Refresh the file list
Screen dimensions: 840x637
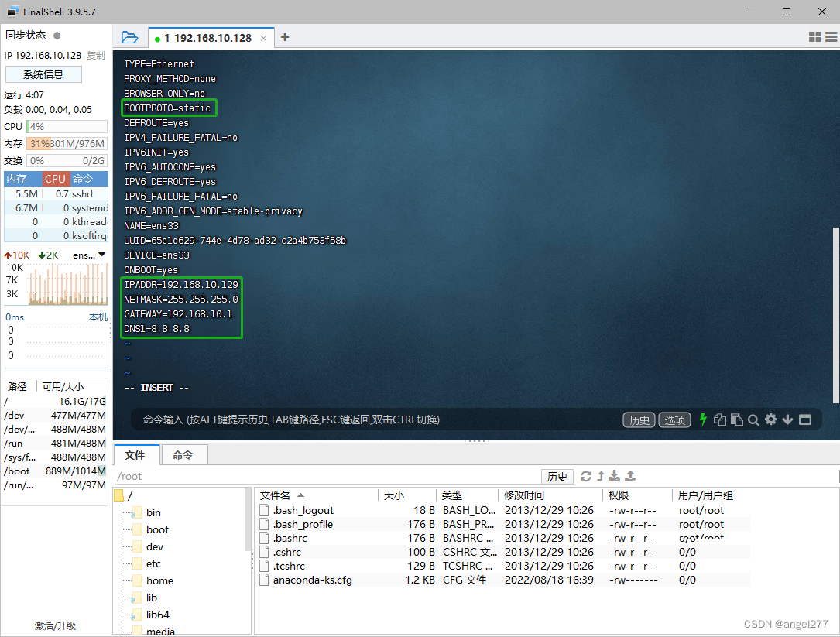pyautogui.click(x=585, y=476)
